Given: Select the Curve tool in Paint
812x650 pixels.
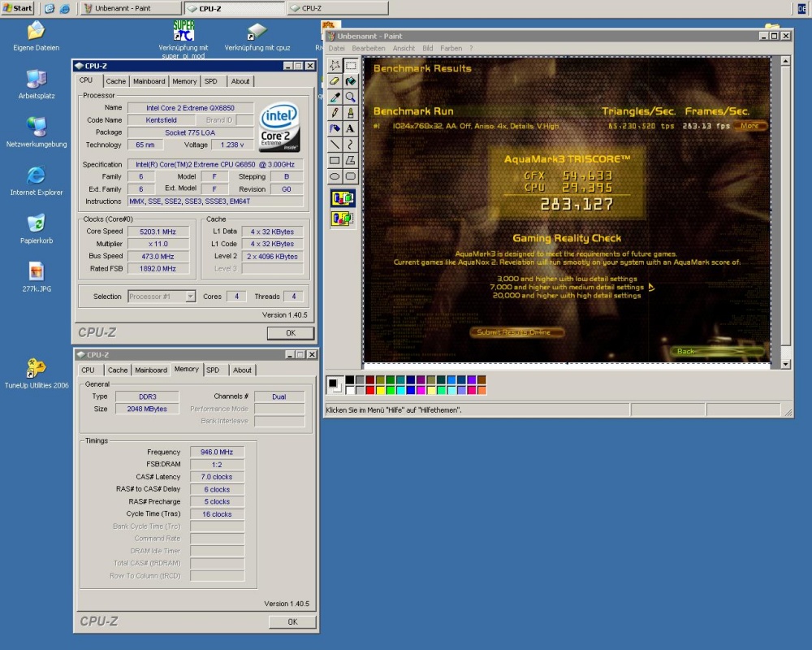Looking at the screenshot, I should coord(351,145).
